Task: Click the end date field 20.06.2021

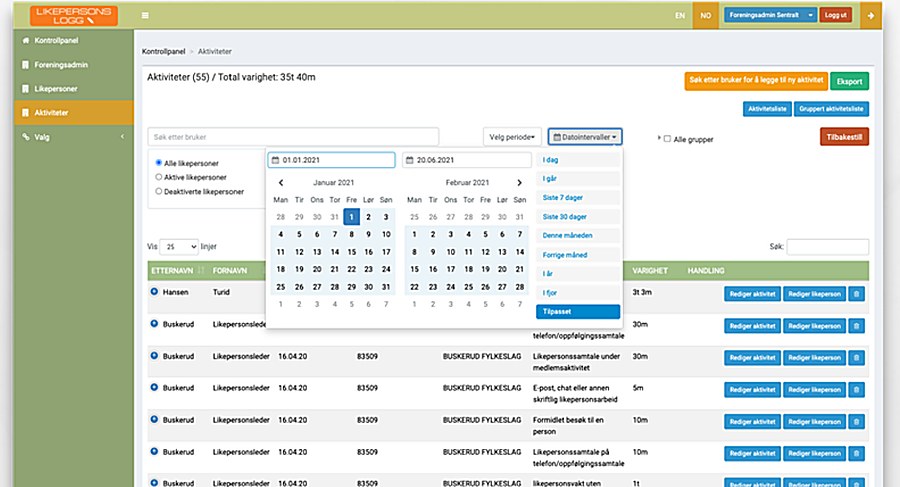Action: (466, 160)
